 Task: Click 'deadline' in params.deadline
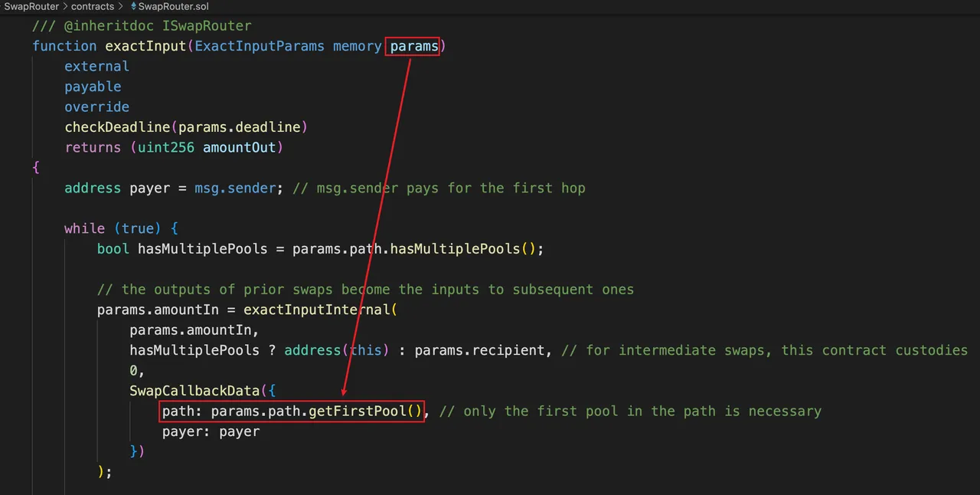(x=268, y=127)
